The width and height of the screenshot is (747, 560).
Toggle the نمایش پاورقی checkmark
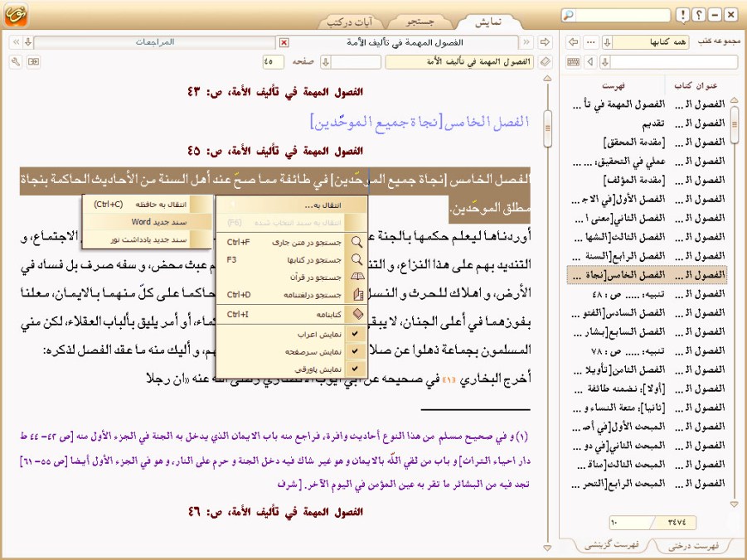(x=355, y=369)
